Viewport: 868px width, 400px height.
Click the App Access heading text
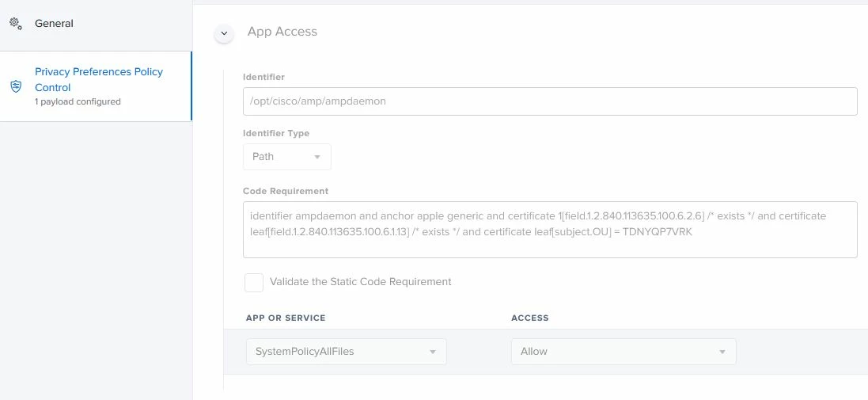pos(282,32)
